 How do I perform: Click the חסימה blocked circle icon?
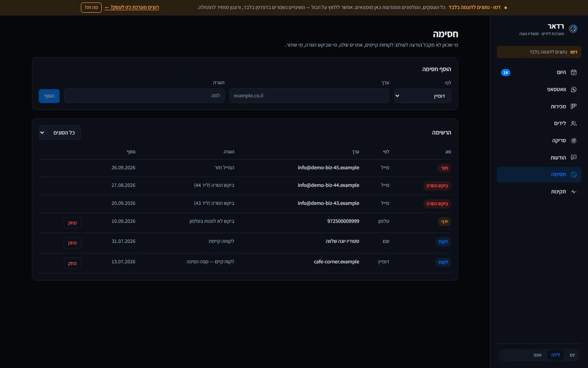tap(574, 175)
